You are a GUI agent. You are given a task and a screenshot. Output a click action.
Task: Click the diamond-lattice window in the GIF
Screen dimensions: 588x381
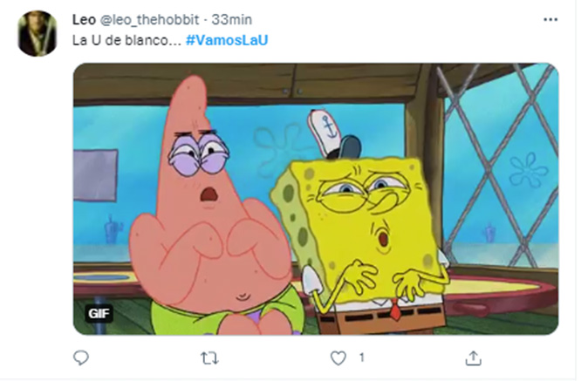[x=499, y=165]
